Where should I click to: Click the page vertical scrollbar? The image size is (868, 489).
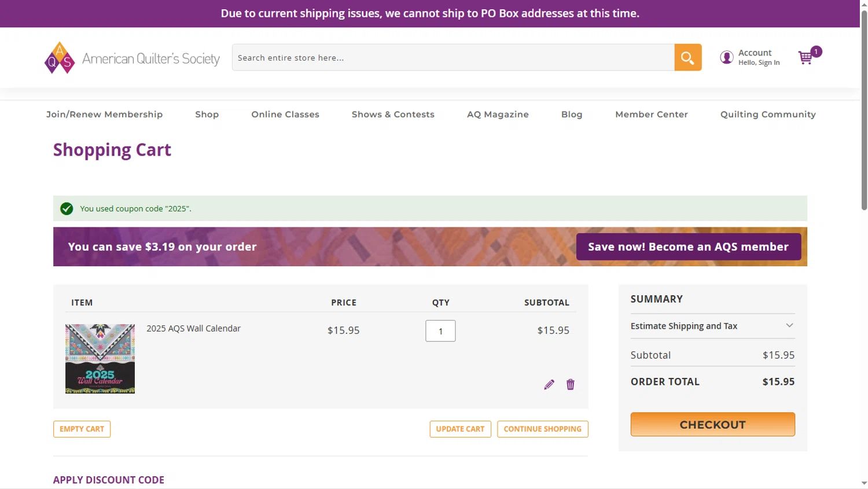tap(864, 110)
